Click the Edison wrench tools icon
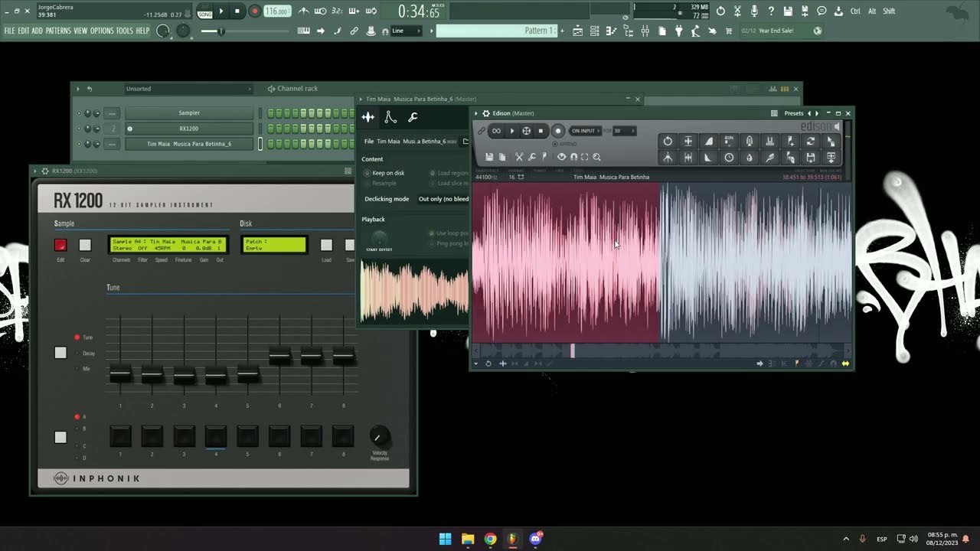Image resolution: width=980 pixels, height=551 pixels. point(532,157)
